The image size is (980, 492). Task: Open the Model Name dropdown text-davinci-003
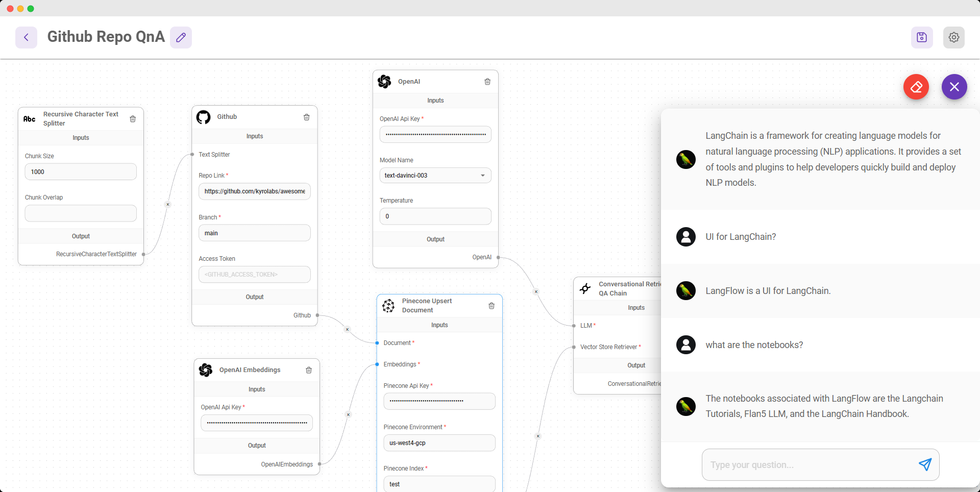[x=435, y=176]
